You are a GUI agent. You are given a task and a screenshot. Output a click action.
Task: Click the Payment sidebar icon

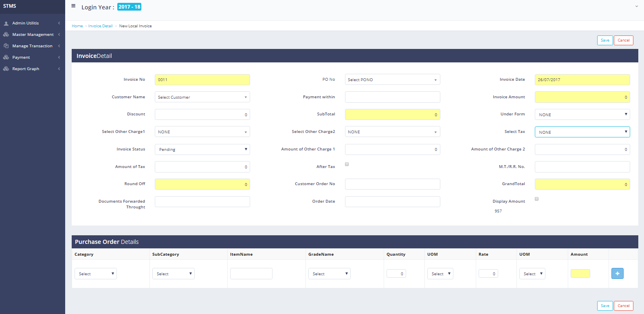coord(6,57)
